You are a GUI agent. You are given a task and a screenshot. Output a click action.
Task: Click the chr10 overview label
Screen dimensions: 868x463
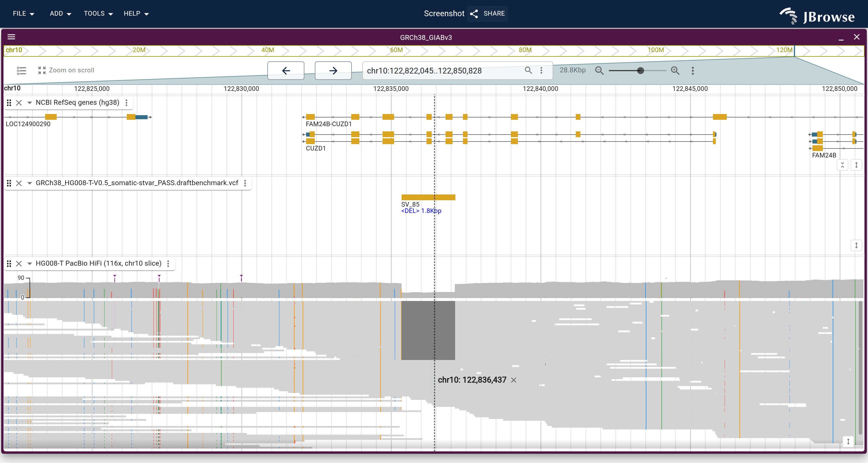point(14,50)
